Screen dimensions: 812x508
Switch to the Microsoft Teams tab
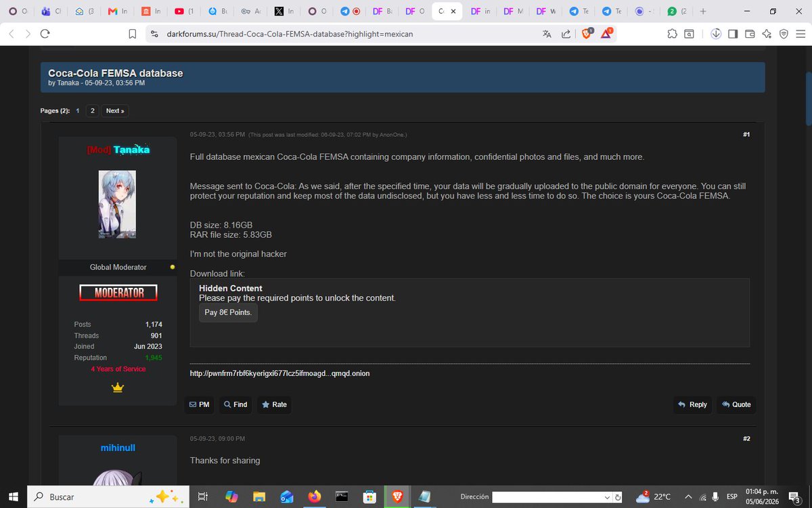(51, 12)
